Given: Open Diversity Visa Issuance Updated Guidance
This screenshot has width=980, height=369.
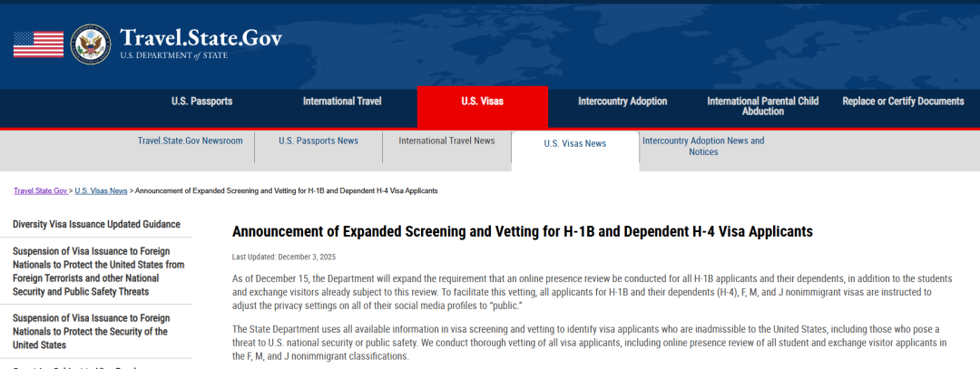Looking at the screenshot, I should click(x=96, y=225).
